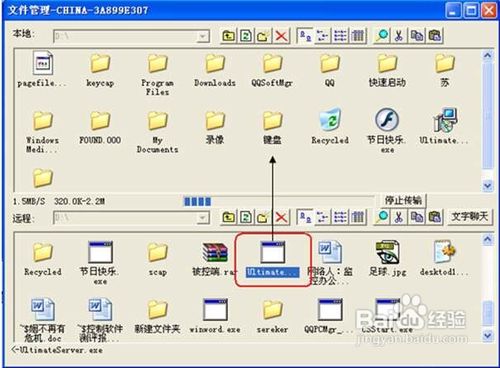Select the keycap folder

100,71
